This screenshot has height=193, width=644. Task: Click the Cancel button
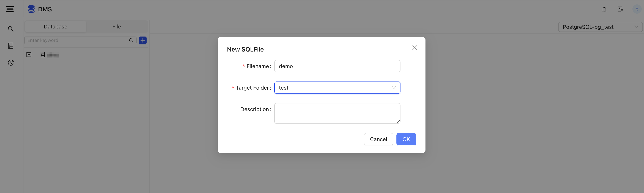pos(379,139)
